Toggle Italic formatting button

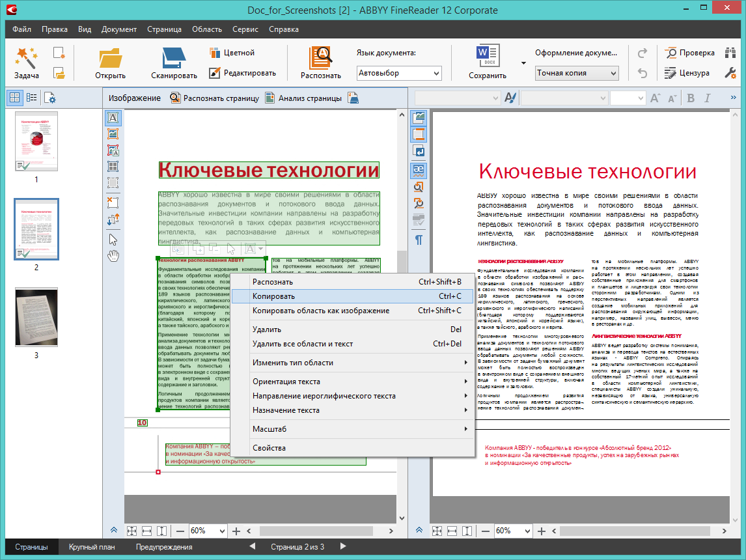(x=708, y=98)
